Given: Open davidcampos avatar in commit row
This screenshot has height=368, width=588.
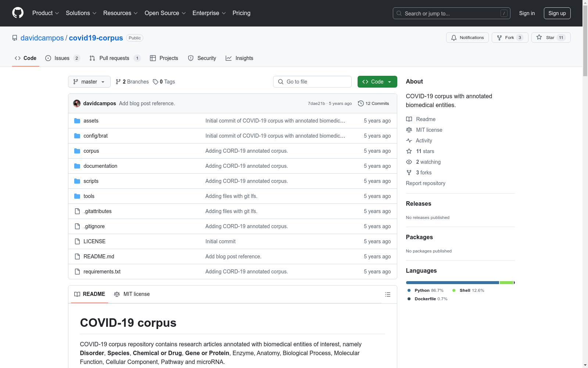Looking at the screenshot, I should (77, 103).
